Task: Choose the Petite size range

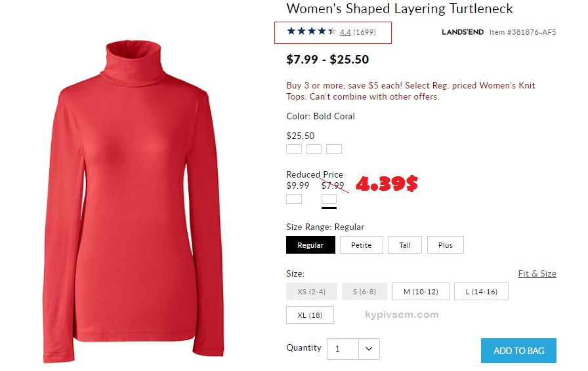Action: pos(362,245)
